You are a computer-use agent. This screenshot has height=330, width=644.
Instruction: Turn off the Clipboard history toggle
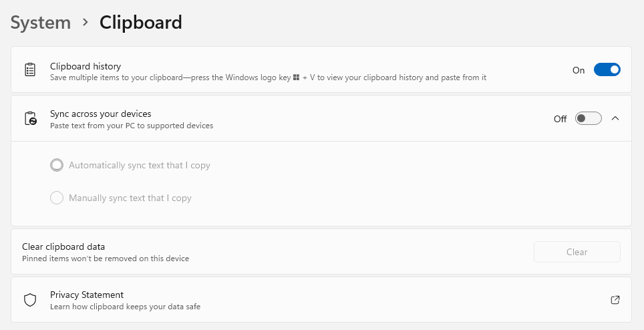click(x=607, y=69)
